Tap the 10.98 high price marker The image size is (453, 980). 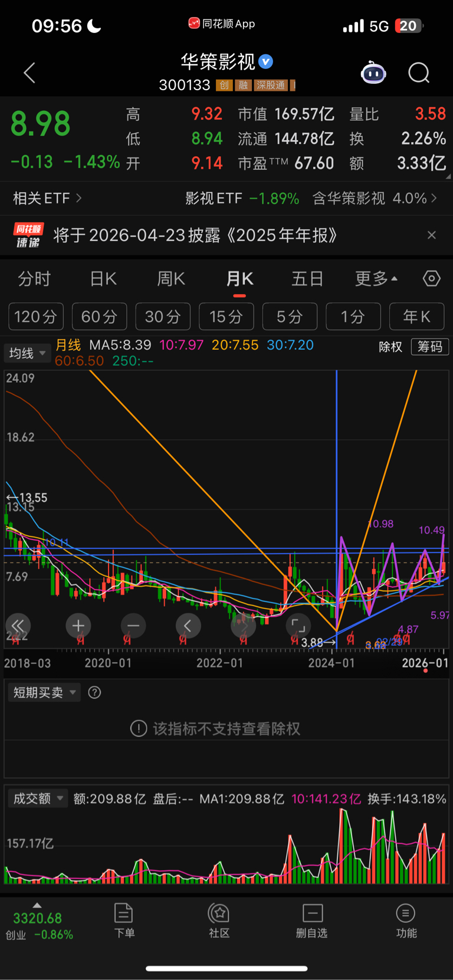pos(380,524)
